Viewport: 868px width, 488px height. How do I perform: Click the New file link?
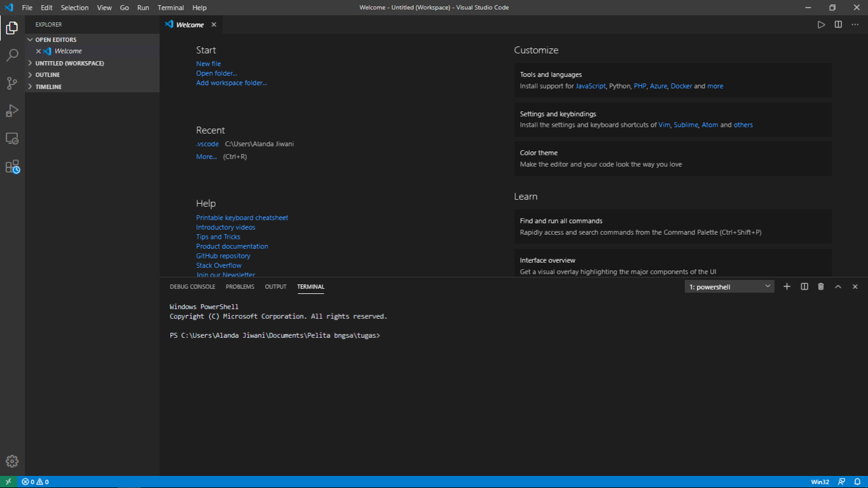[x=209, y=64]
